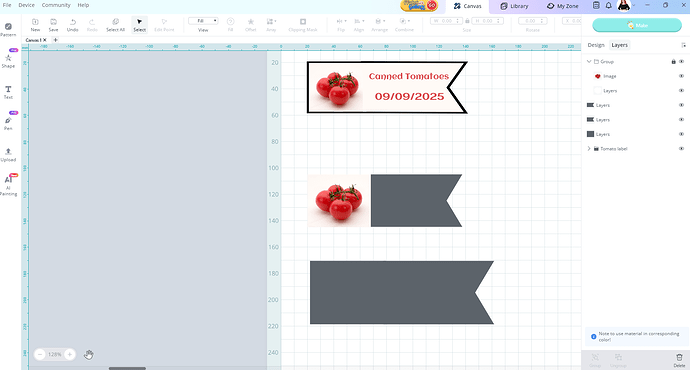This screenshot has width=690, height=370.
Task: Click the Save toolbar icon
Action: 53,25
